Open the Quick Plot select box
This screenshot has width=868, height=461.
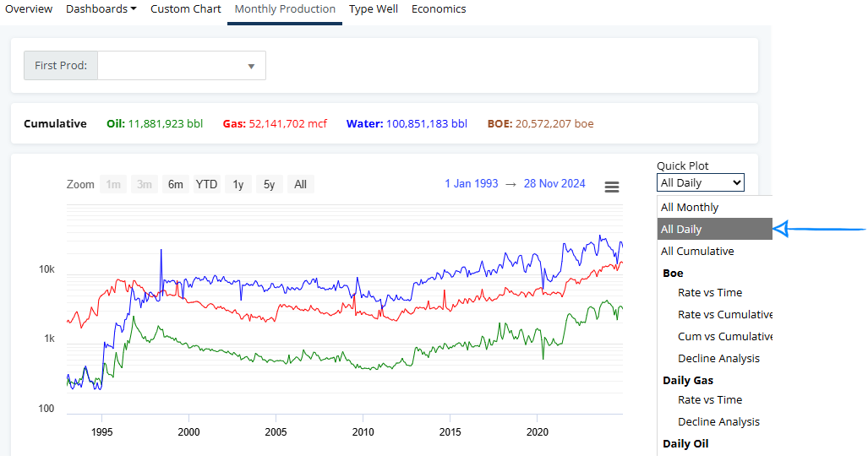click(701, 182)
